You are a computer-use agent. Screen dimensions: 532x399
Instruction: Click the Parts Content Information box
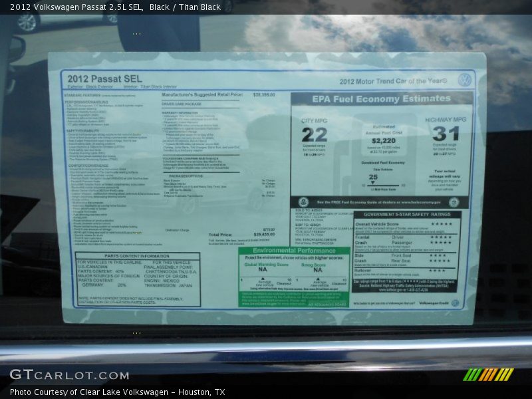(137, 279)
